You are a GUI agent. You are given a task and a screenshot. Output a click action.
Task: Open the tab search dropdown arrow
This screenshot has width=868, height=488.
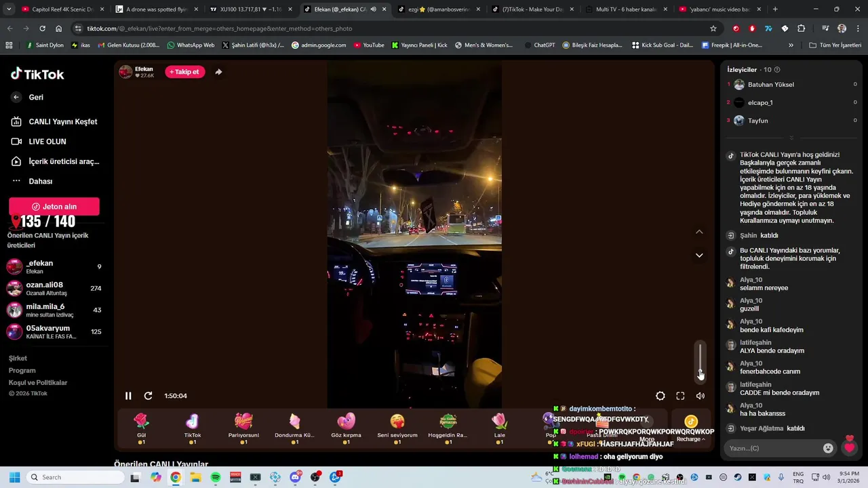click(x=8, y=9)
